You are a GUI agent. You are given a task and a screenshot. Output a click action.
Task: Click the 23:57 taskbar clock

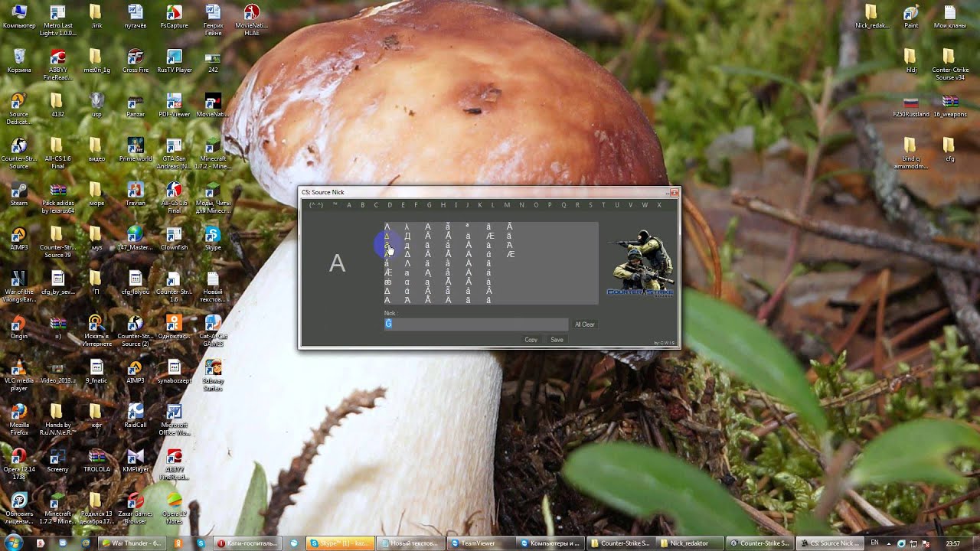pyautogui.click(x=953, y=543)
